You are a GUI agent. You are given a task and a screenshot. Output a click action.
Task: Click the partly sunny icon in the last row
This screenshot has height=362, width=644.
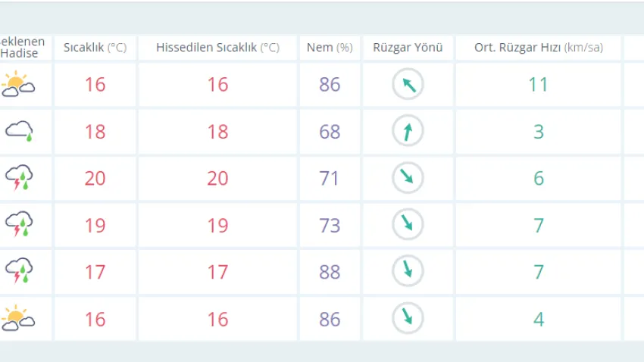[x=18, y=318]
